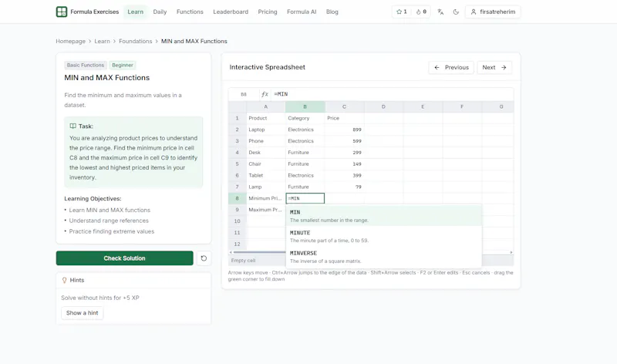The width and height of the screenshot is (617, 364).
Task: Select row 8 header
Action: (238, 198)
